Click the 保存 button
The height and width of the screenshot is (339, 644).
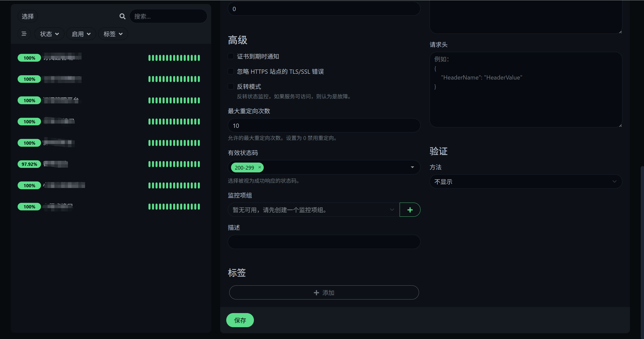coord(240,320)
